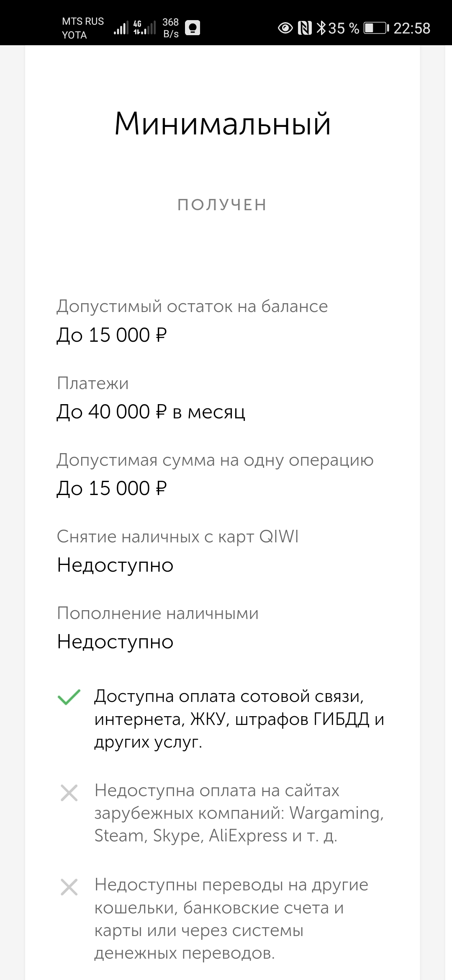Tap the NFC icon in status bar
The height and width of the screenshot is (980, 452).
305,28
